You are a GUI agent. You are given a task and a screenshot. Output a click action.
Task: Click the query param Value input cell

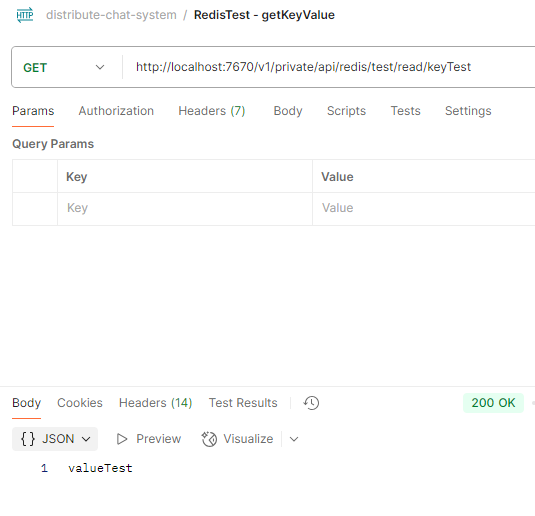point(424,208)
